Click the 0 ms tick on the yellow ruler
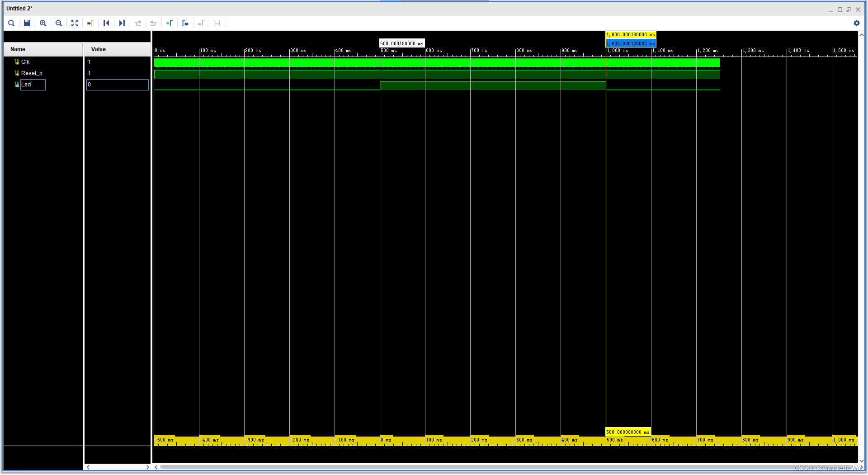The height and width of the screenshot is (475, 868). (x=386, y=440)
